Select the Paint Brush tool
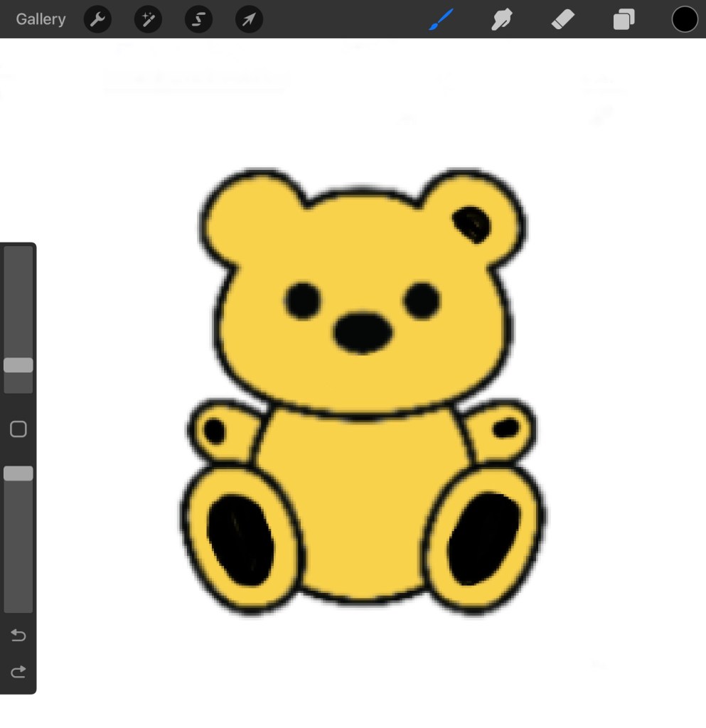The height and width of the screenshot is (728, 706). click(x=442, y=19)
